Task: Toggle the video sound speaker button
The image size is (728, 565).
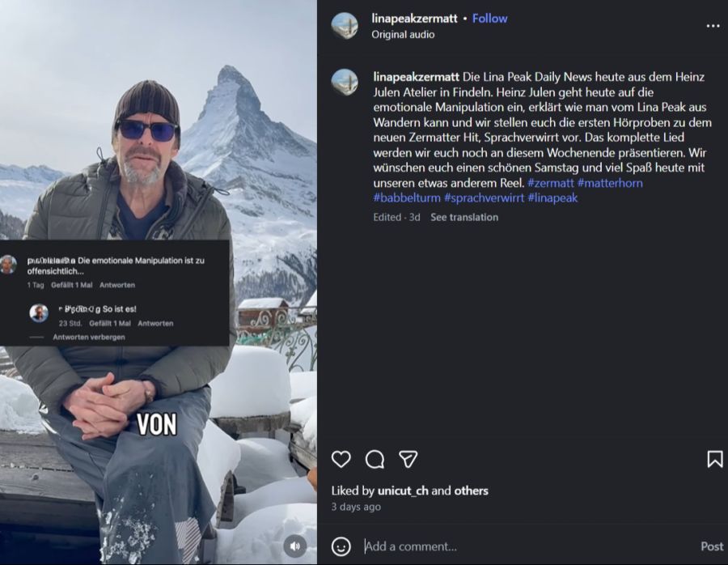Action: coord(295,545)
